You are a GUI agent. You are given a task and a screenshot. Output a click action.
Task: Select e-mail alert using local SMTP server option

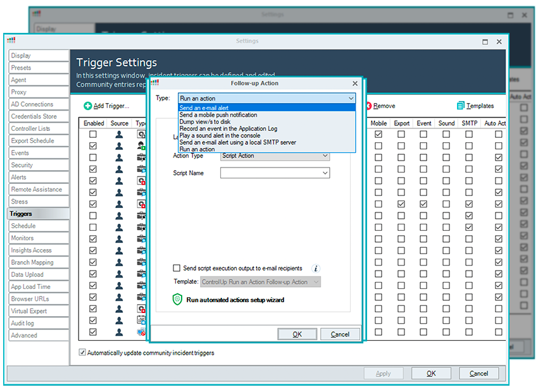click(x=266, y=142)
